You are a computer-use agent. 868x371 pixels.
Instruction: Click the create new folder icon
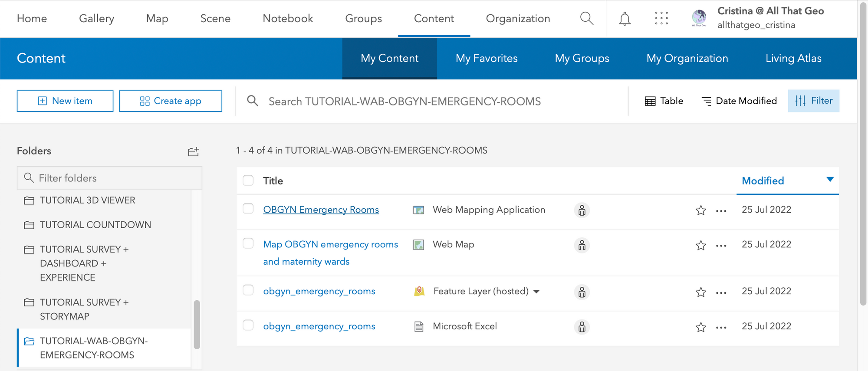(x=194, y=151)
